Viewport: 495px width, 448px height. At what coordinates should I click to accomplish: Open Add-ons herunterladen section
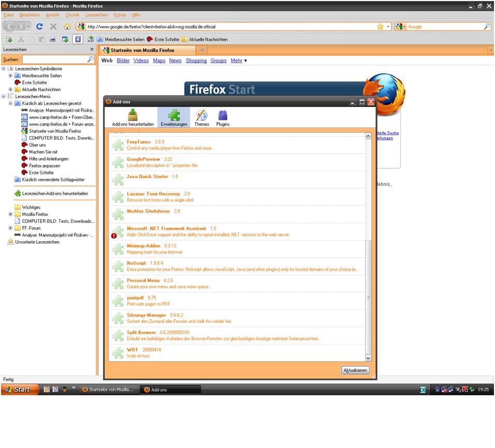[x=133, y=117]
